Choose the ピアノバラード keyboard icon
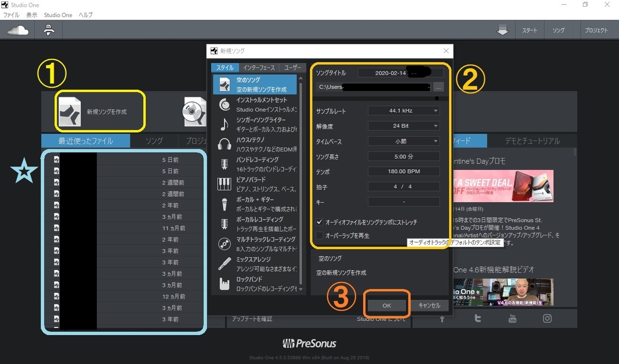 pos(224,184)
